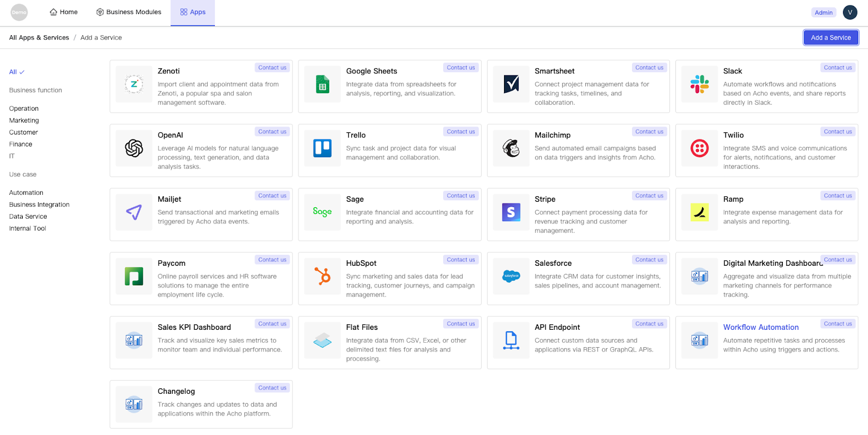Click the Add a Service breadcrumb text
Screen dimensions: 868x435
(x=101, y=37)
